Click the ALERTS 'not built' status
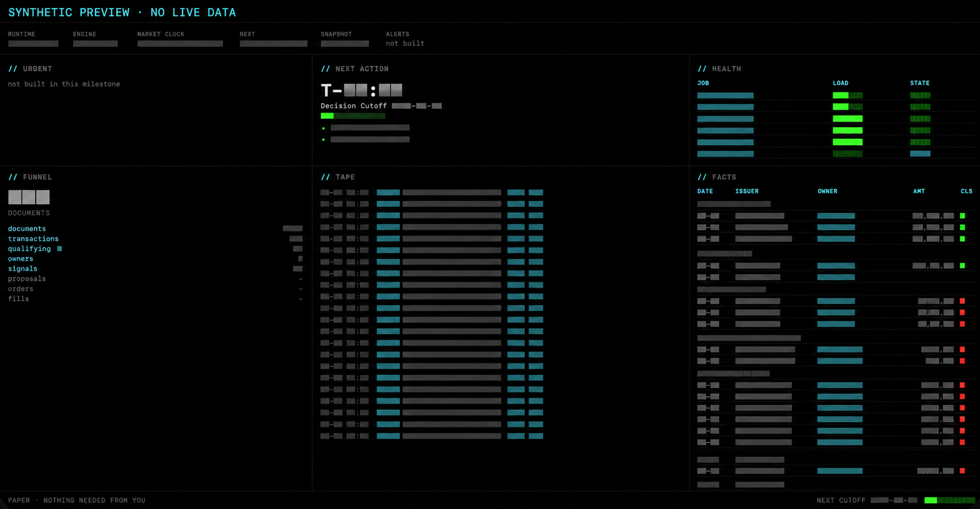The height and width of the screenshot is (509, 980). pos(405,43)
